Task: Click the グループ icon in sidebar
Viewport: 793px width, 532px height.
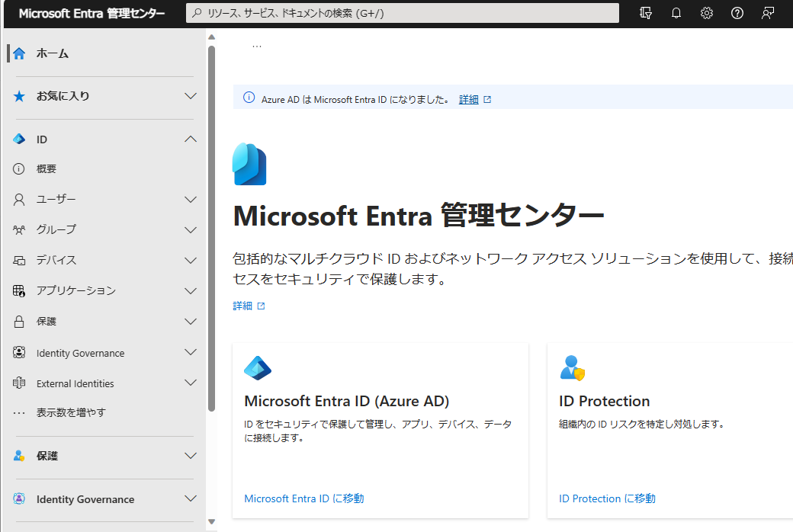Action: (18, 229)
